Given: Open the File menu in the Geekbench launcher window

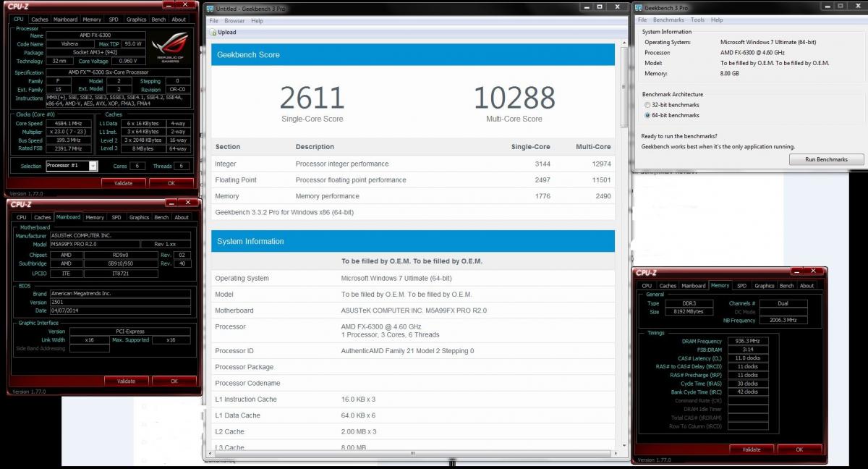Looking at the screenshot, I should [642, 20].
